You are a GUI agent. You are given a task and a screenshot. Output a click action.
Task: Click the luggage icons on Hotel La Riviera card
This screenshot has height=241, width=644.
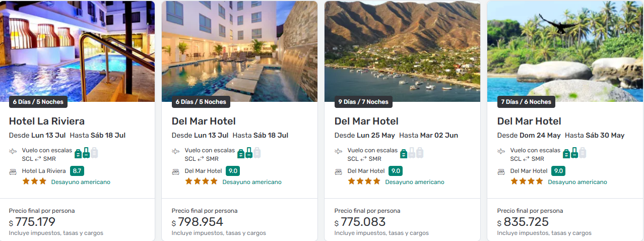coord(86,153)
